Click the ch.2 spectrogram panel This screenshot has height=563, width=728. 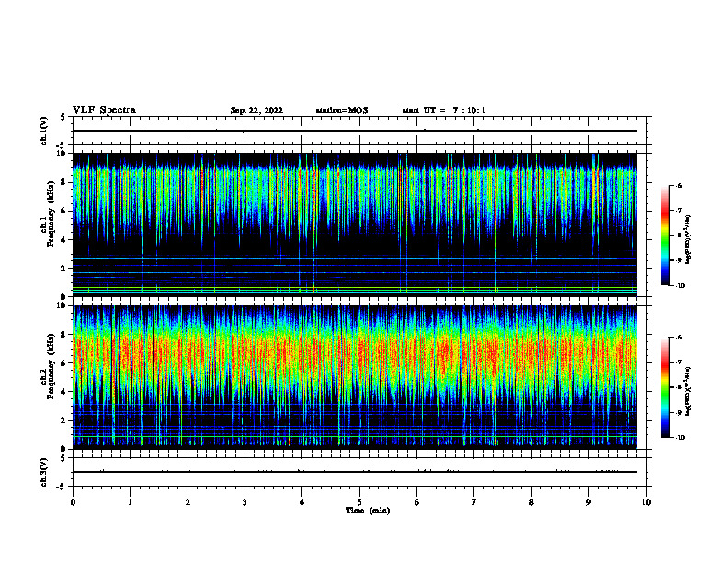[x=355, y=377]
